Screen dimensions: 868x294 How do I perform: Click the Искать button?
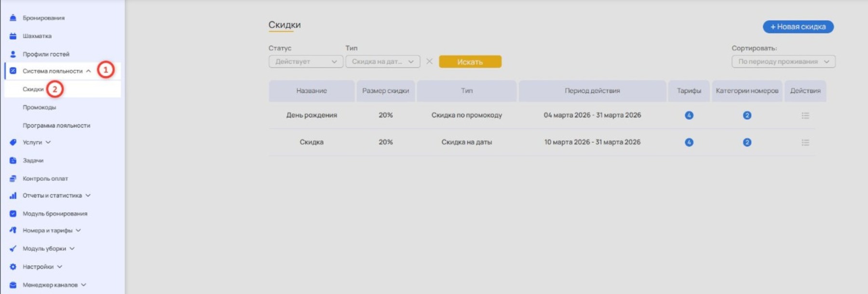(x=470, y=62)
